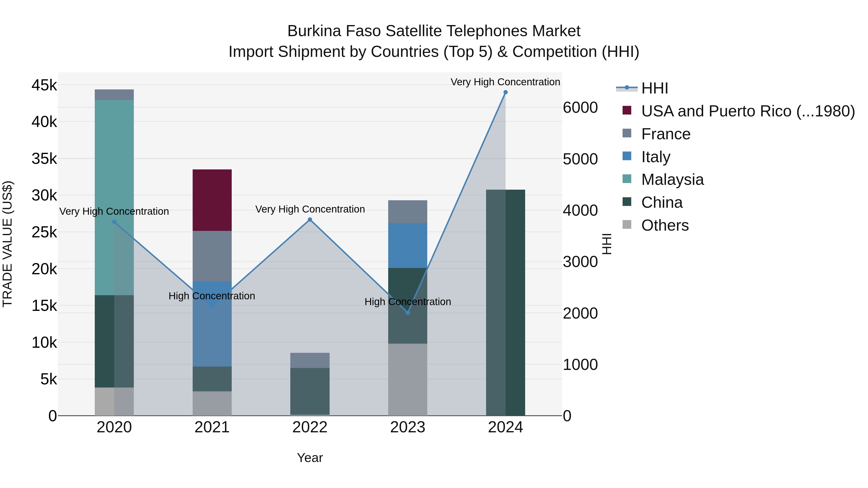Select the 2020 HHI data point marker
The width and height of the screenshot is (868, 488).
point(114,222)
